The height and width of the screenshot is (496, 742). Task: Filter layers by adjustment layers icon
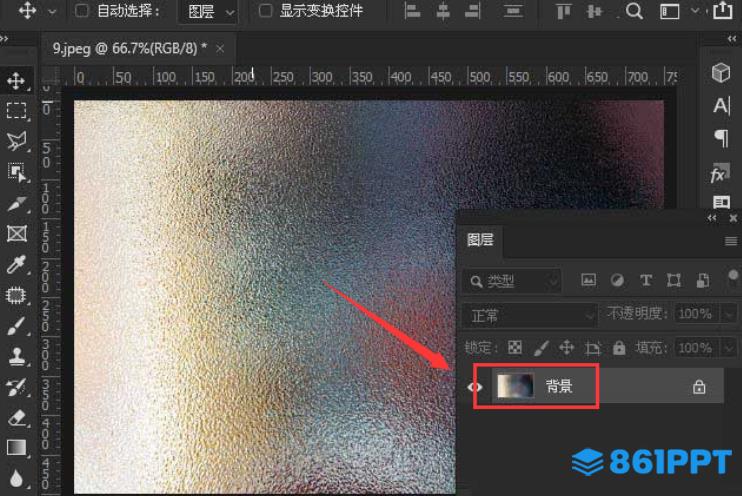pos(617,280)
